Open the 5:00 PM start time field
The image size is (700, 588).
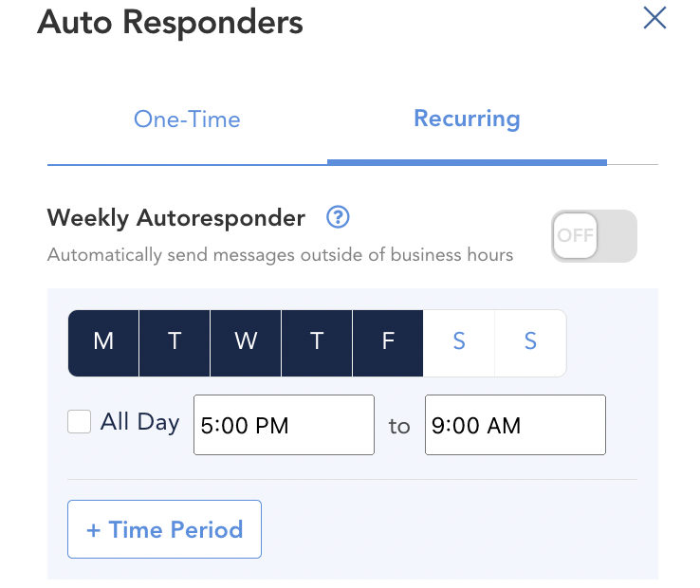284,425
